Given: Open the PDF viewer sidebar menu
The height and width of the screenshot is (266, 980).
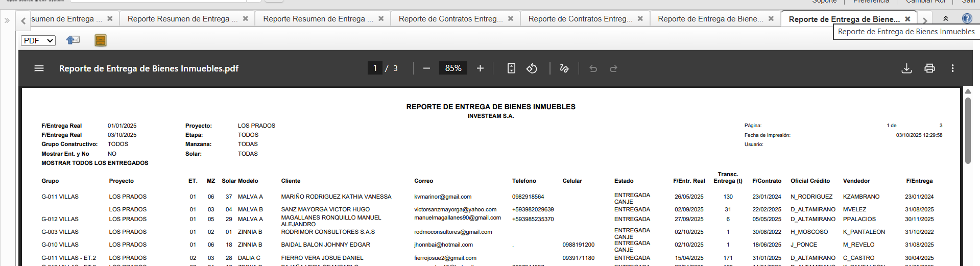Looking at the screenshot, I should click(x=39, y=68).
